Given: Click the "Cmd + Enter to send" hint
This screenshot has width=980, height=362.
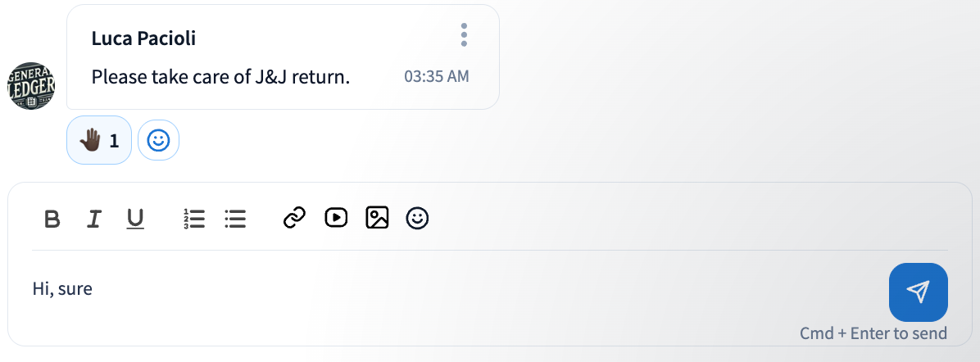Looking at the screenshot, I should pyautogui.click(x=873, y=333).
